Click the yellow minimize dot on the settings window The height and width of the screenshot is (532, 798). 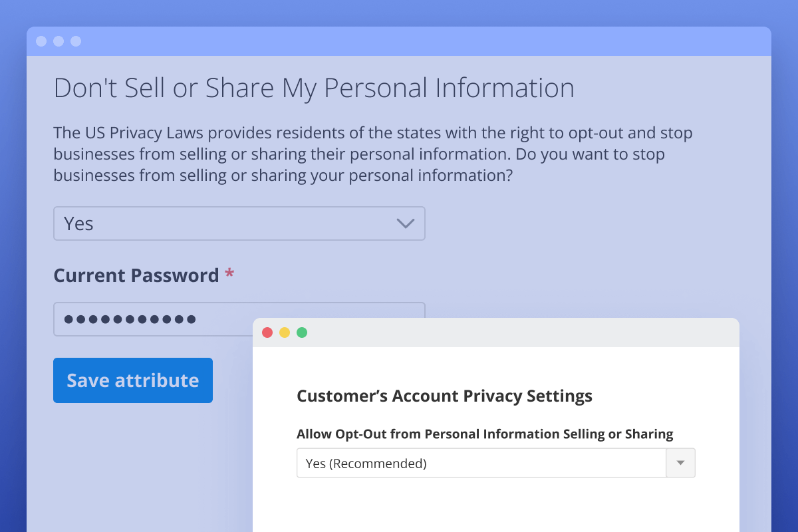pos(285,332)
